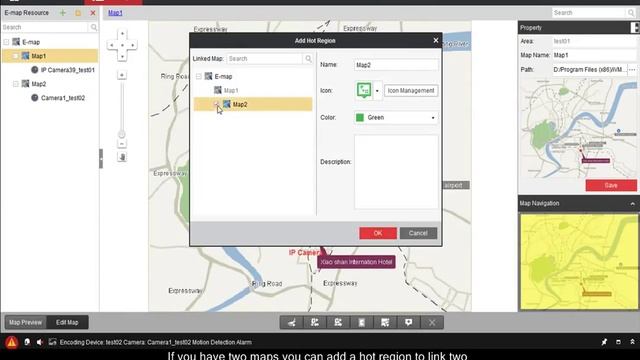
Task: Pan the map up with the direction pad
Action: coord(122,34)
